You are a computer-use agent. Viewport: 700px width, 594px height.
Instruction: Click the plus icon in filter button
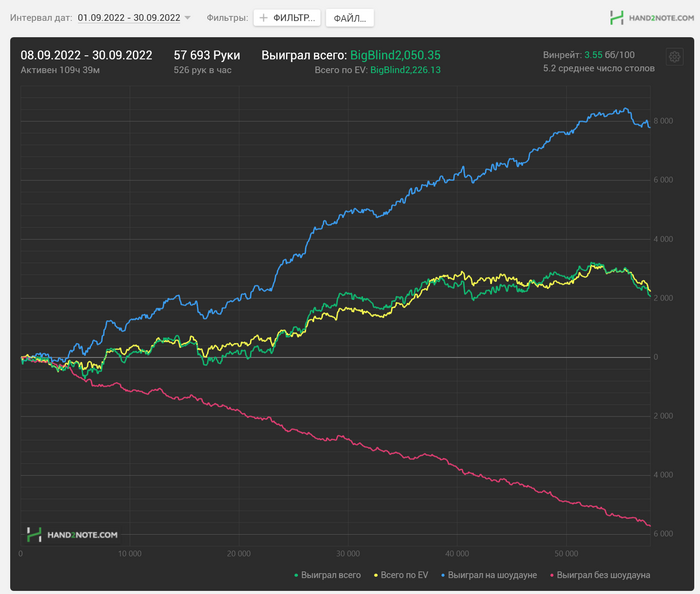click(263, 18)
